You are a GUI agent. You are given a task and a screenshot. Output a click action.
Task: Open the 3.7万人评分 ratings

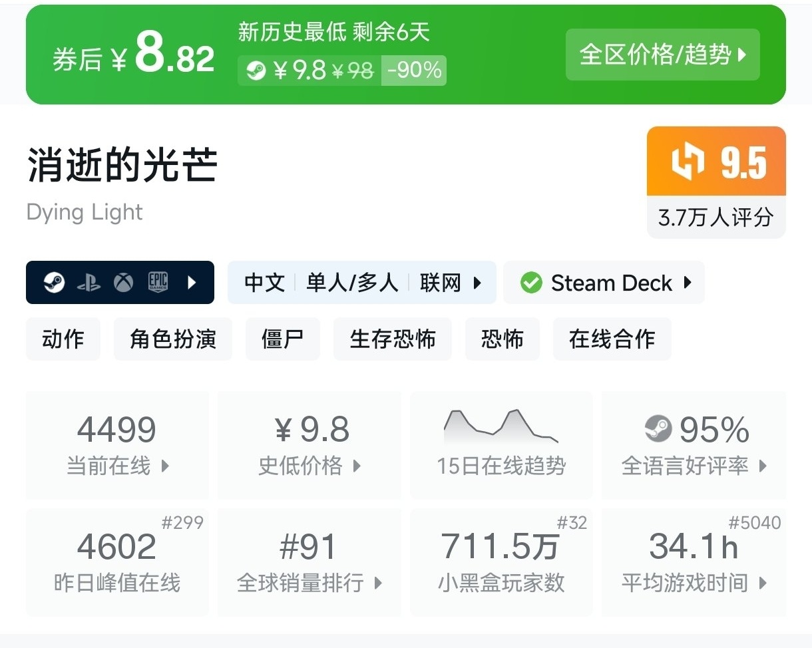[716, 217]
